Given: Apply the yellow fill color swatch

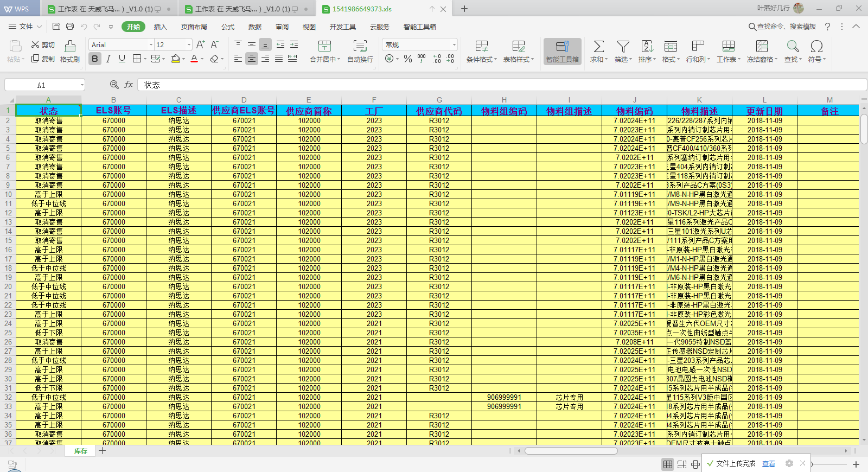Looking at the screenshot, I should (175, 59).
